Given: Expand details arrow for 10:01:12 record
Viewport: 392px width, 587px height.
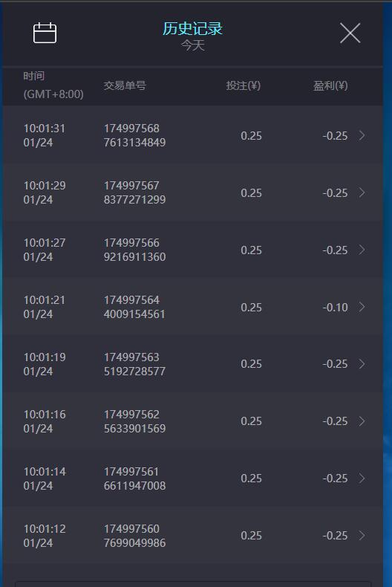Looking at the screenshot, I should pyautogui.click(x=362, y=535).
